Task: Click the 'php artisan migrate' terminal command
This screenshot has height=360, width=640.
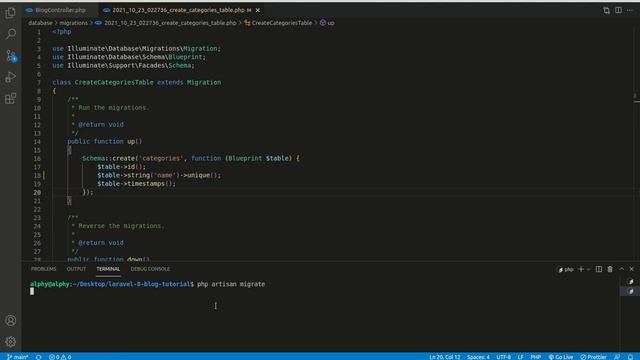Action: 231,284
